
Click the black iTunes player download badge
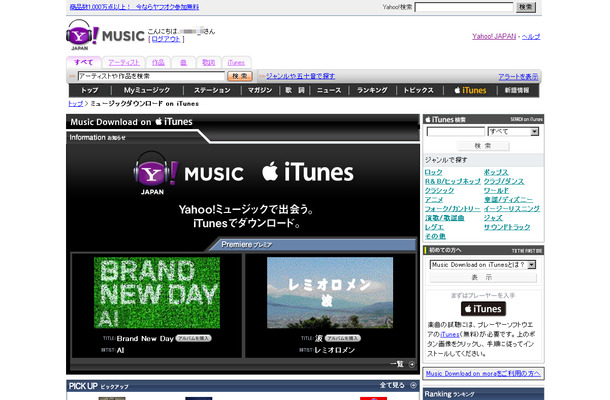[483, 309]
